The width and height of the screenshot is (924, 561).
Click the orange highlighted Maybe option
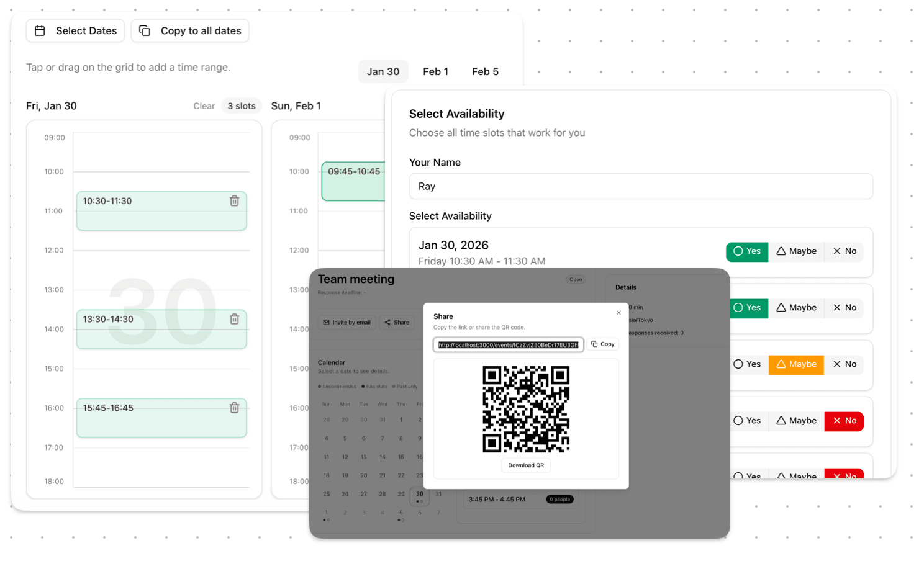(x=796, y=364)
